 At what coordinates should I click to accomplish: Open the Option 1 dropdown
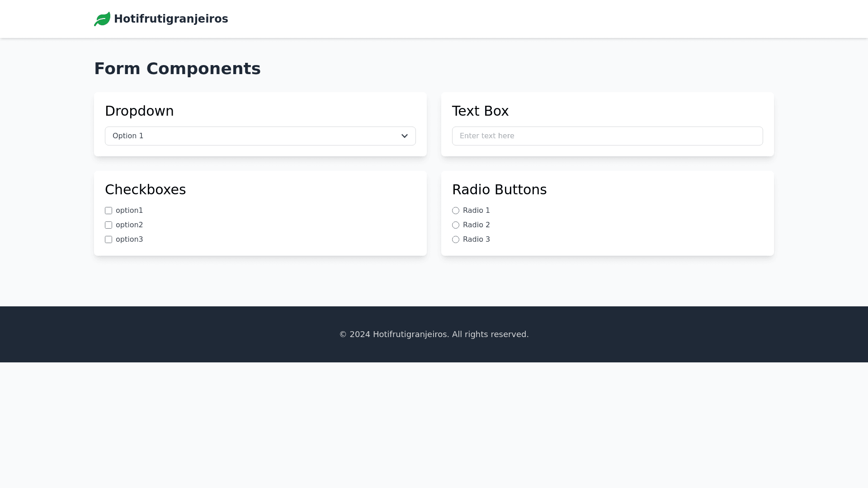253,136
